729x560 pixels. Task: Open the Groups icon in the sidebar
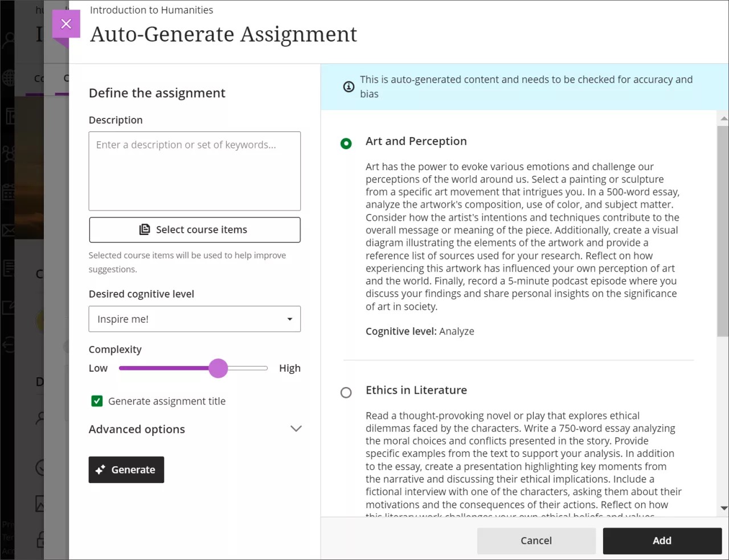pos(9,153)
